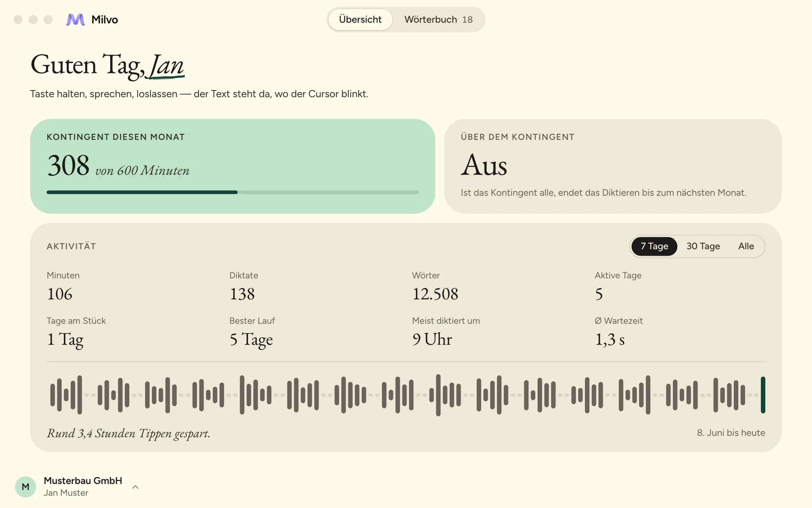The width and height of the screenshot is (812, 508).
Task: Click the Milvo logo icon
Action: point(75,20)
